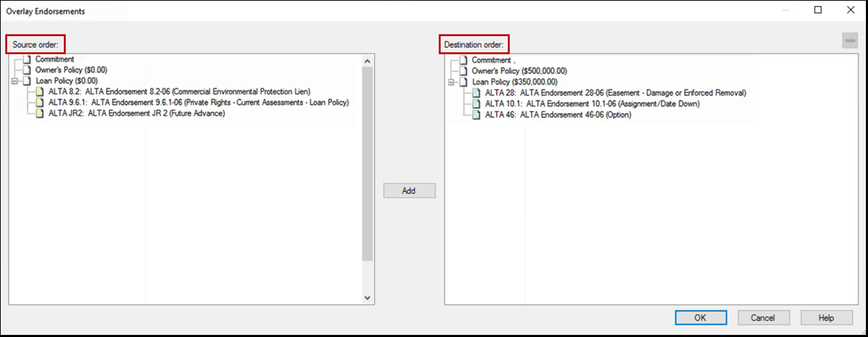Collapse the destination Loan Policy node
The height and width of the screenshot is (337, 868).
coord(452,82)
